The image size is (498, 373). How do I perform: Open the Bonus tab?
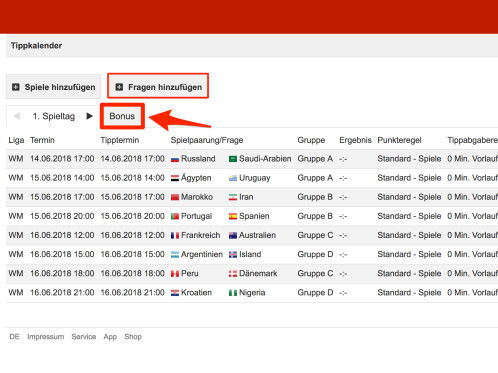pyautogui.click(x=122, y=116)
